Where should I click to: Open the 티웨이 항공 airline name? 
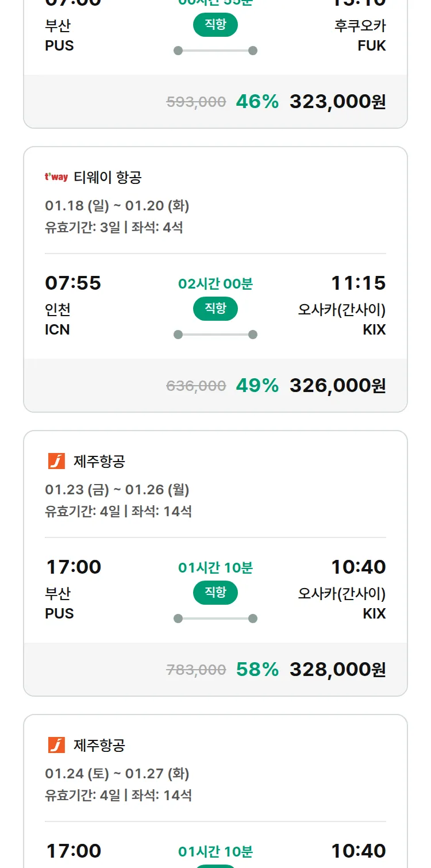coord(107,177)
